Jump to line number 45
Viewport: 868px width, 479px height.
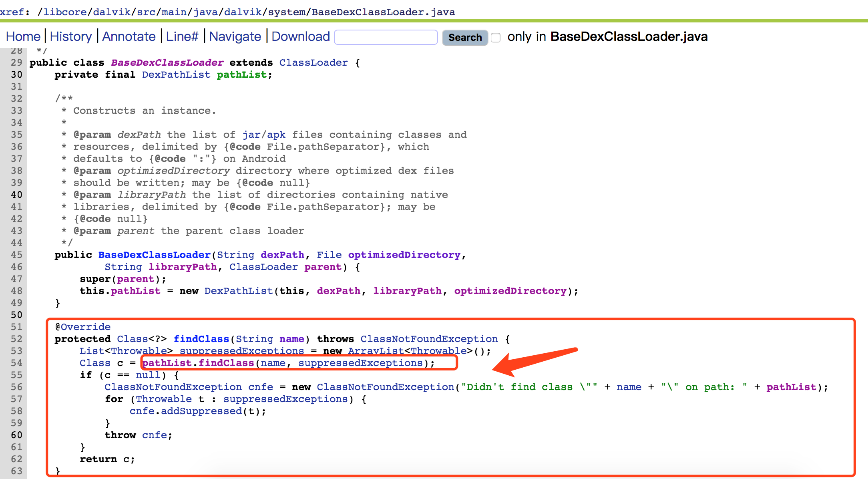coord(16,255)
